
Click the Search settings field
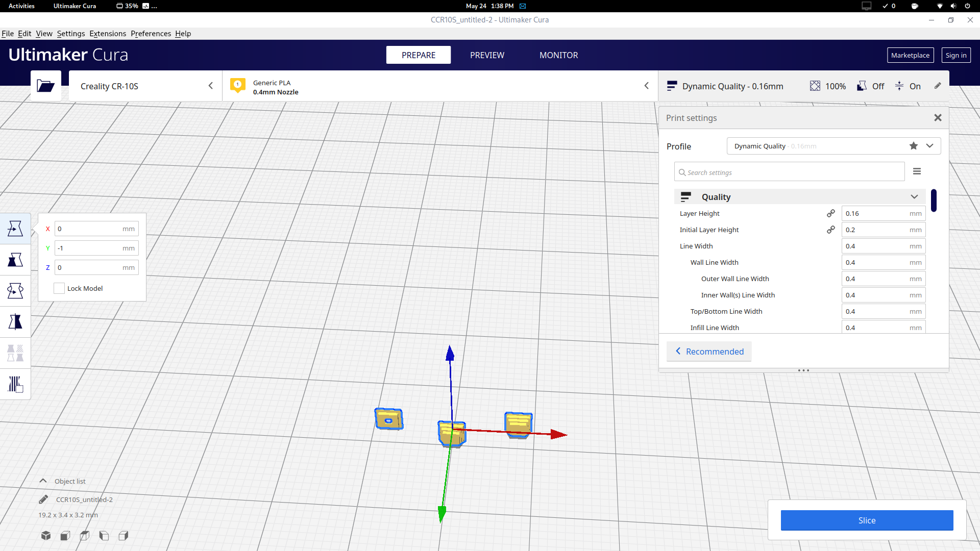click(789, 172)
